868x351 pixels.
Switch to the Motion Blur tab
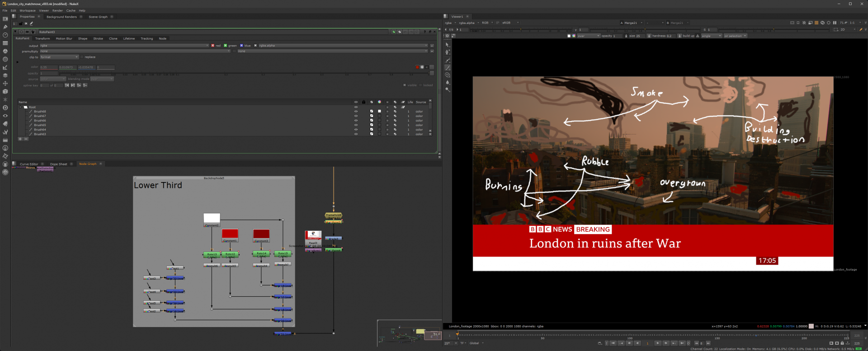click(x=64, y=39)
